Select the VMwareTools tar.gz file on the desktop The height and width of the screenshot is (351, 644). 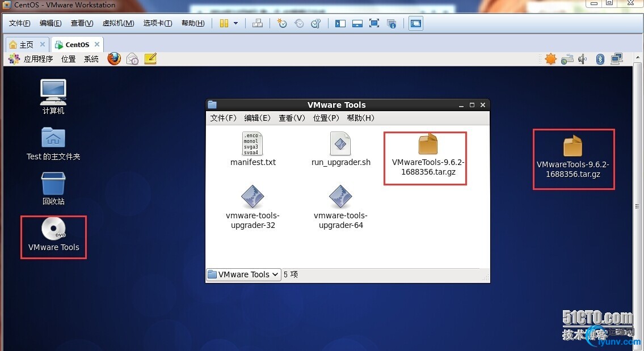(x=573, y=157)
